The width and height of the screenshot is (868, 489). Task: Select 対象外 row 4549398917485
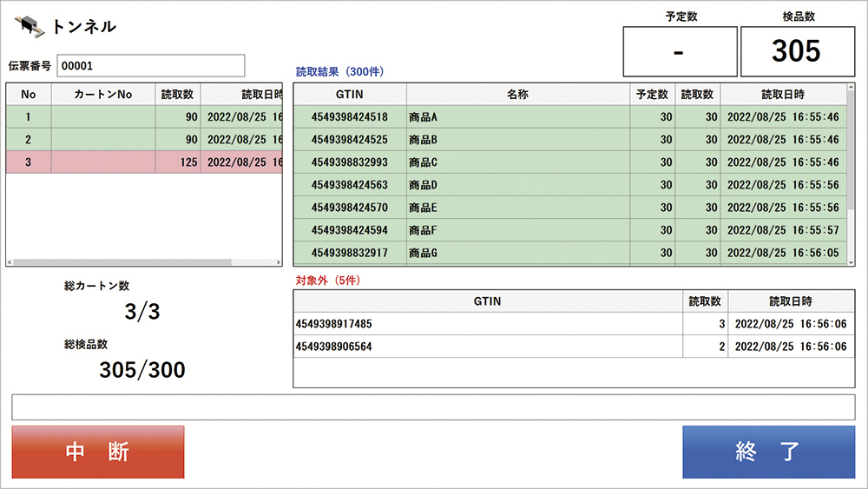(574, 324)
